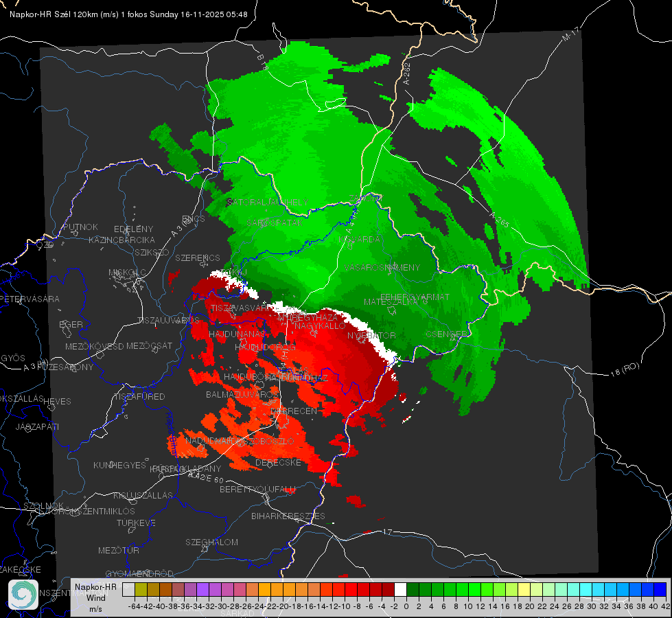Click the MEZOCSAT town label
The height and width of the screenshot is (618, 672).
click(149, 345)
